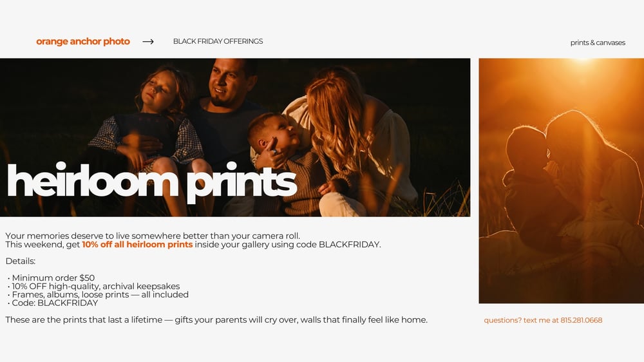Screen dimensions: 644x362
Task: Click the orange anchor photo logo
Action: 83,41
